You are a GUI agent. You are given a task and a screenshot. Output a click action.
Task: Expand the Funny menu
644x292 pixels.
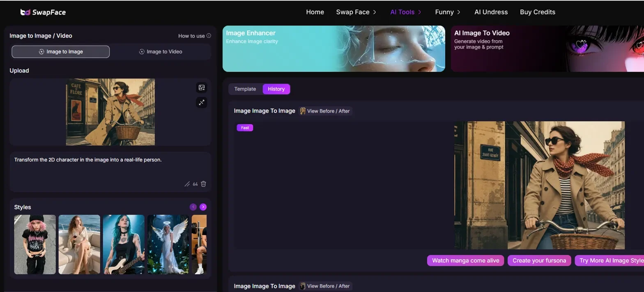pyautogui.click(x=448, y=12)
